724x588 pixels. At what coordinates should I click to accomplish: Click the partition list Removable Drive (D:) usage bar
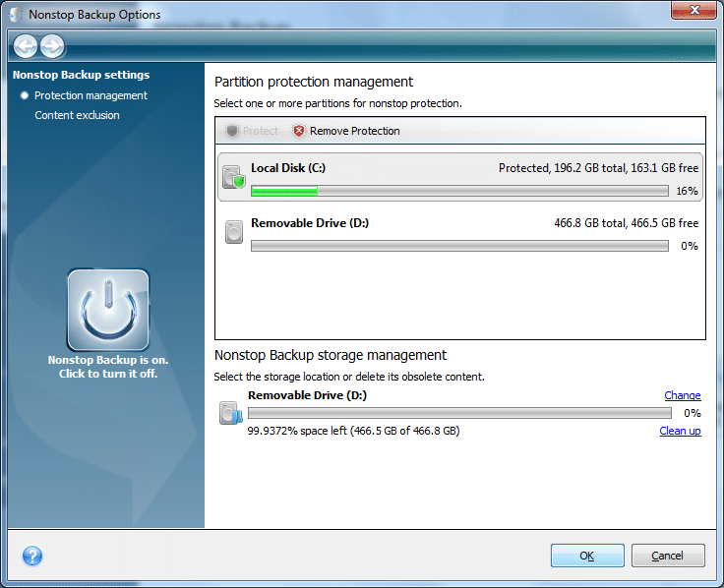tap(459, 246)
